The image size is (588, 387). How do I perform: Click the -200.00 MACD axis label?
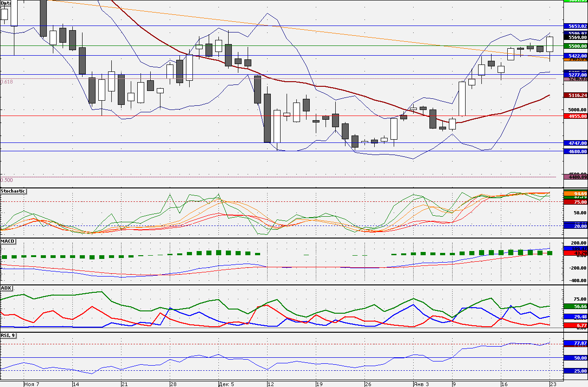pyautogui.click(x=578, y=268)
